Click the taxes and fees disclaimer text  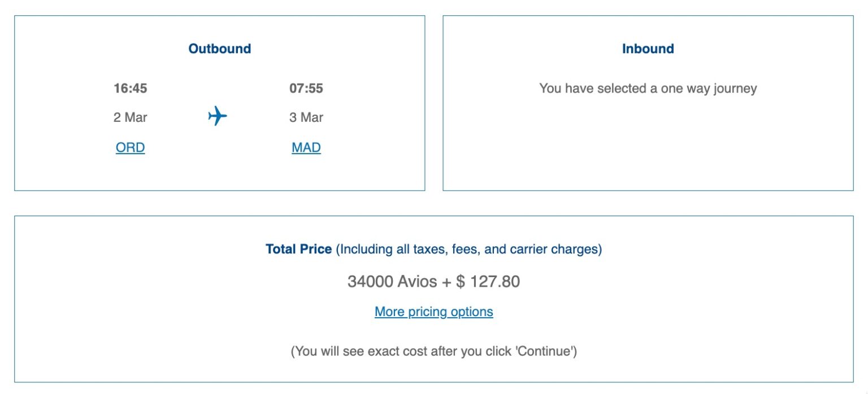pos(467,249)
